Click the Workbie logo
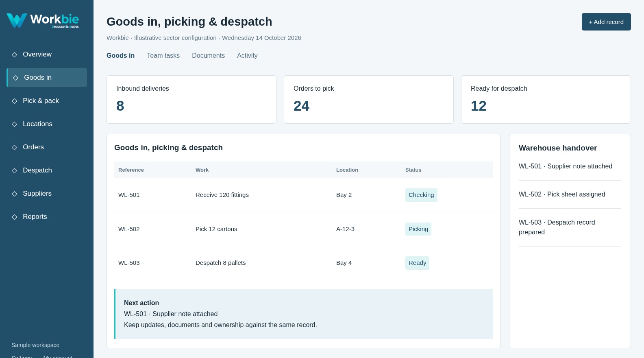Image resolution: width=644 pixels, height=358 pixels. 43,20
